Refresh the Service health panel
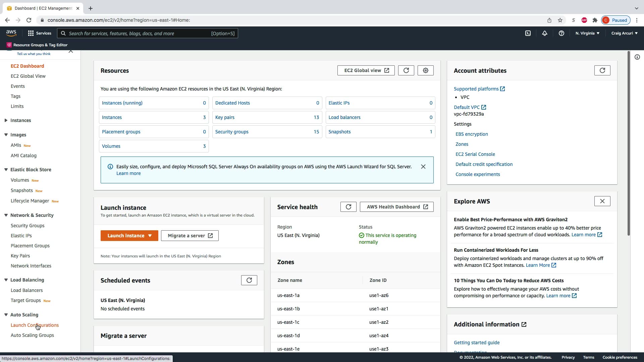 pos(348,207)
